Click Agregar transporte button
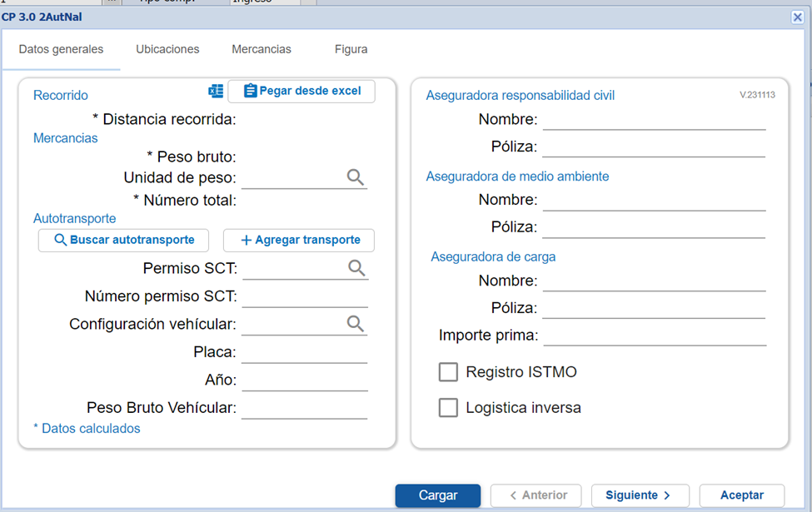The height and width of the screenshot is (512, 812). [299, 240]
